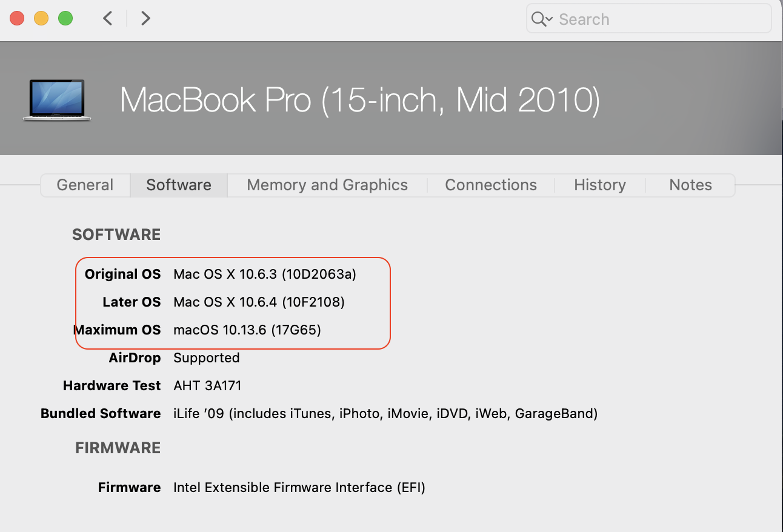
Task: Show the Connections tab
Action: [x=491, y=185]
